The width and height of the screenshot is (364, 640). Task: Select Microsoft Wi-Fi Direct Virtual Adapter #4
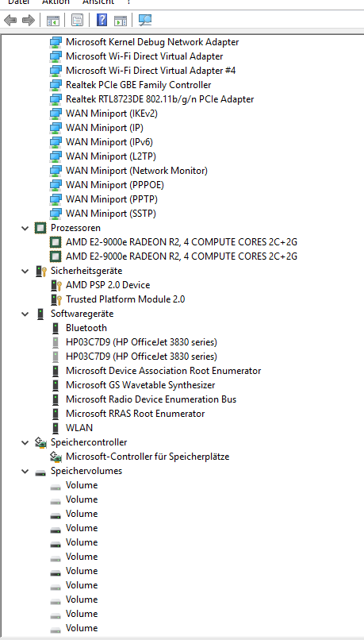151,71
